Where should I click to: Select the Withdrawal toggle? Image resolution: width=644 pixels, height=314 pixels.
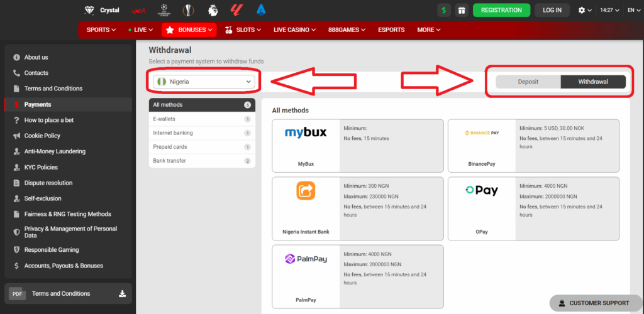pos(593,82)
